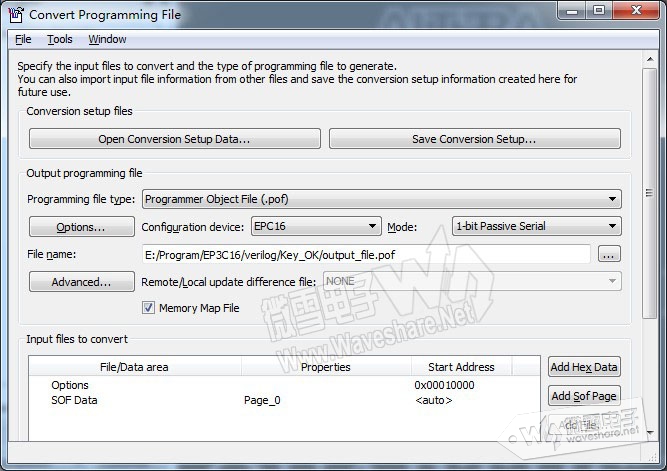Open the File menu
Image resolution: width=667 pixels, height=471 pixels.
click(x=23, y=39)
